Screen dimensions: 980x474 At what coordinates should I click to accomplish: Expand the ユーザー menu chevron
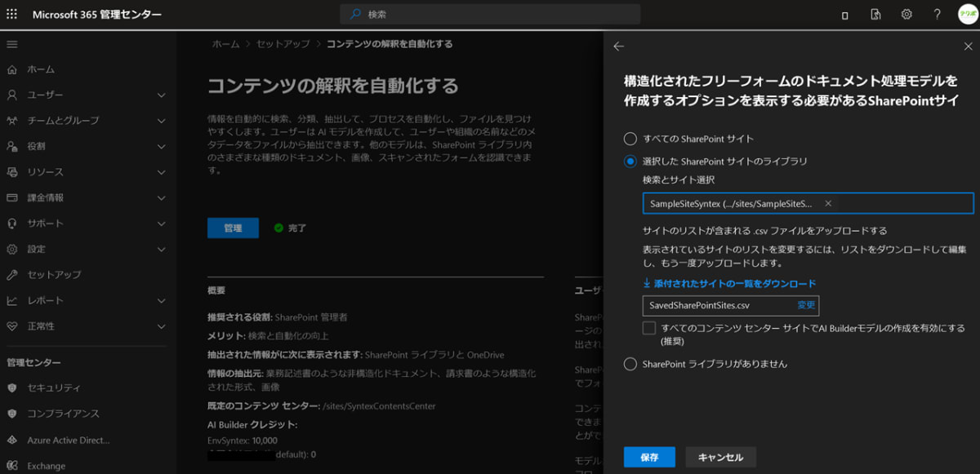[161, 95]
